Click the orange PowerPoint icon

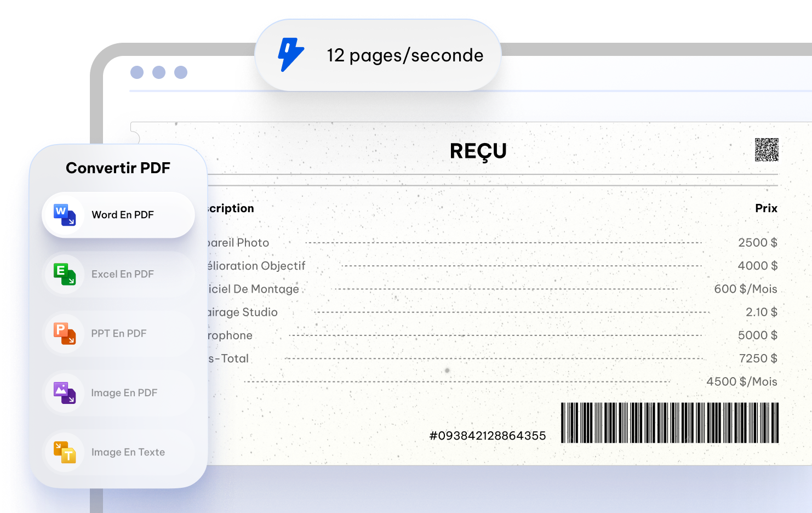[65, 333]
